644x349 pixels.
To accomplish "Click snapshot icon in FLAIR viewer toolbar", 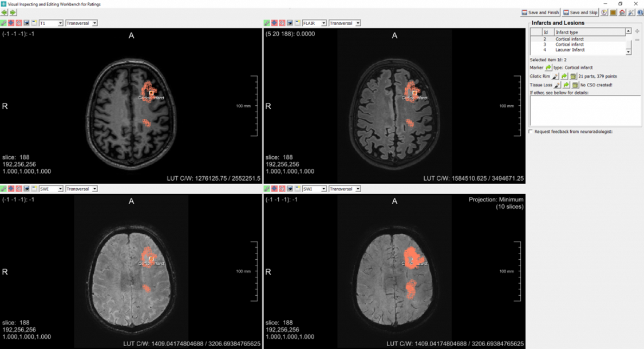I will pyautogui.click(x=290, y=23).
